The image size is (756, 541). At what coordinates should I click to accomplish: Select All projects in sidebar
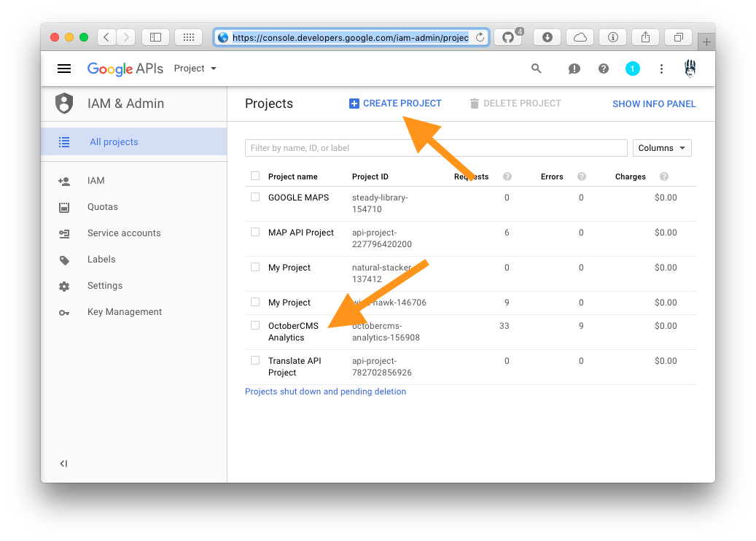pos(134,141)
